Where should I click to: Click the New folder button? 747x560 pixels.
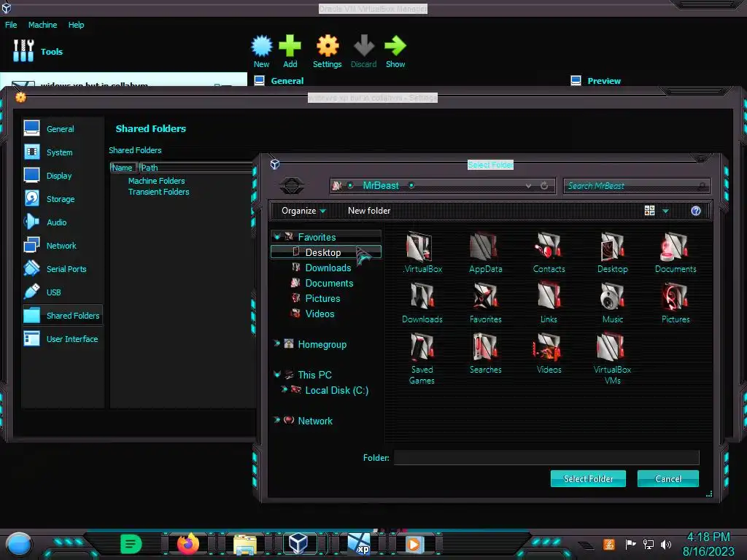pyautogui.click(x=368, y=211)
